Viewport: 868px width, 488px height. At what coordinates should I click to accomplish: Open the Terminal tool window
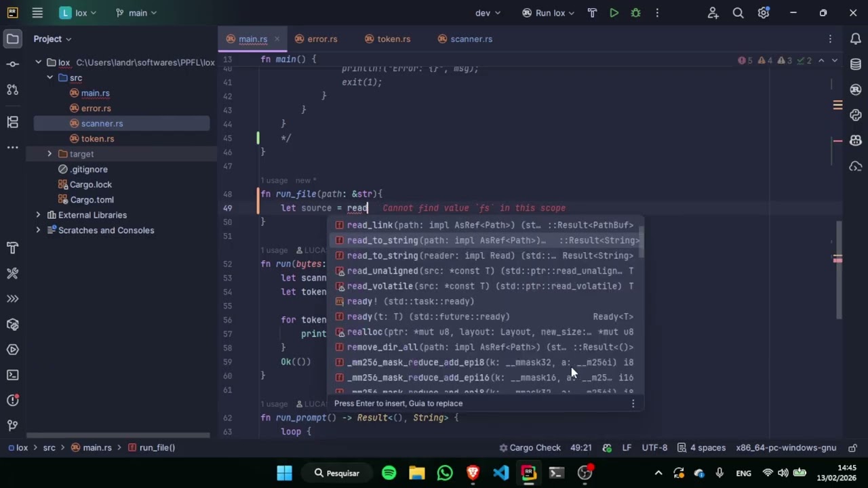tap(12, 375)
